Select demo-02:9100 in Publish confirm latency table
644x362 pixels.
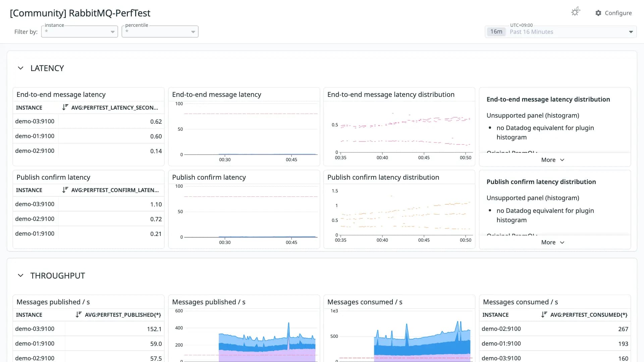pyautogui.click(x=35, y=219)
